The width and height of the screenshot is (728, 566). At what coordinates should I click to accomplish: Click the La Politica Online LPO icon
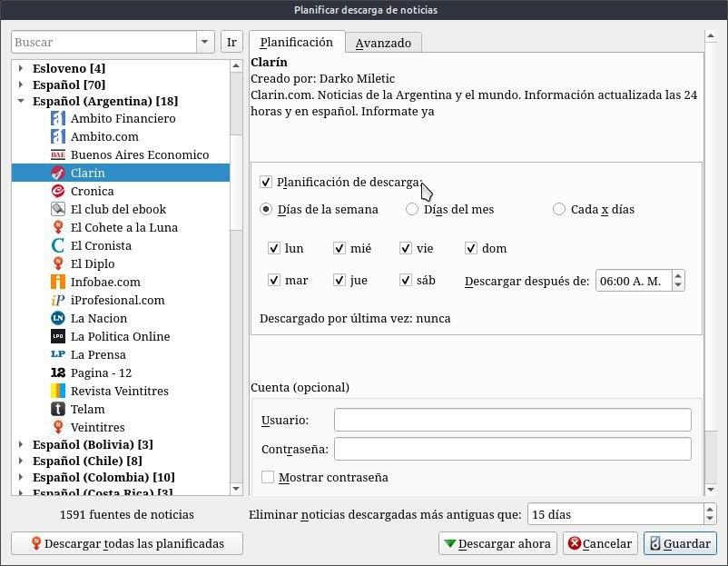(57, 336)
